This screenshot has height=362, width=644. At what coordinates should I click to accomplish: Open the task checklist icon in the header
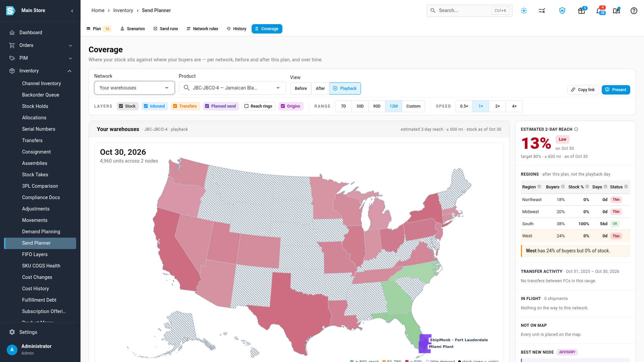(x=542, y=11)
